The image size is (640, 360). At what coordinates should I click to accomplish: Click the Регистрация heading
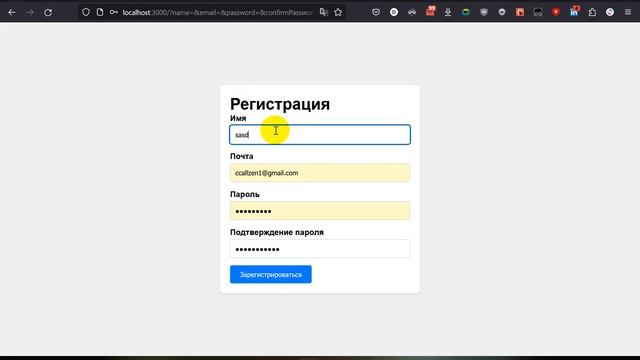click(x=280, y=104)
